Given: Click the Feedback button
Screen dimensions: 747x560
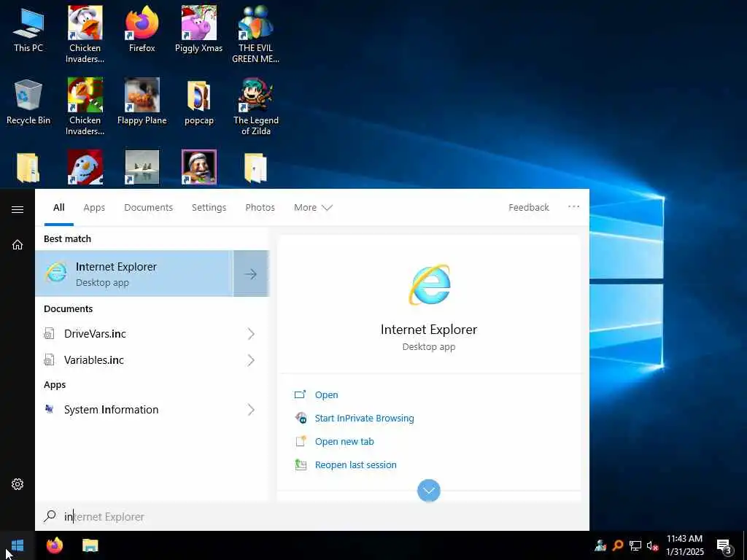Looking at the screenshot, I should (529, 208).
